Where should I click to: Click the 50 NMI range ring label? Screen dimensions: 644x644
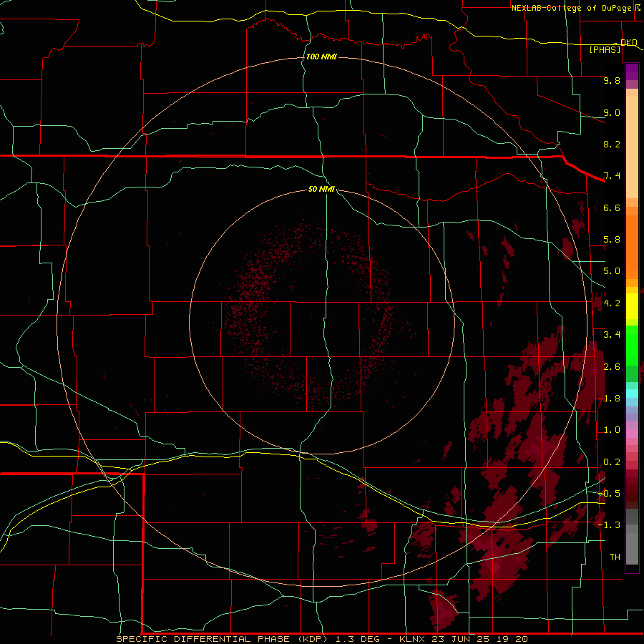click(x=321, y=189)
